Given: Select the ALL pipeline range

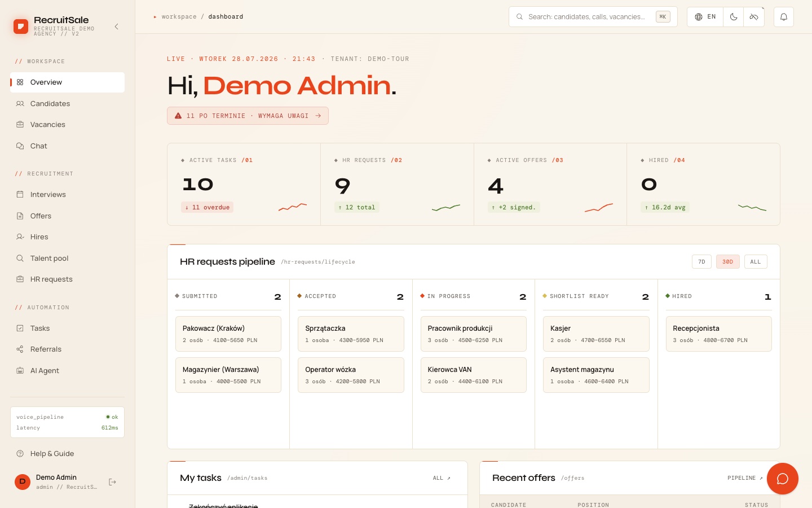Looking at the screenshot, I should [x=756, y=262].
